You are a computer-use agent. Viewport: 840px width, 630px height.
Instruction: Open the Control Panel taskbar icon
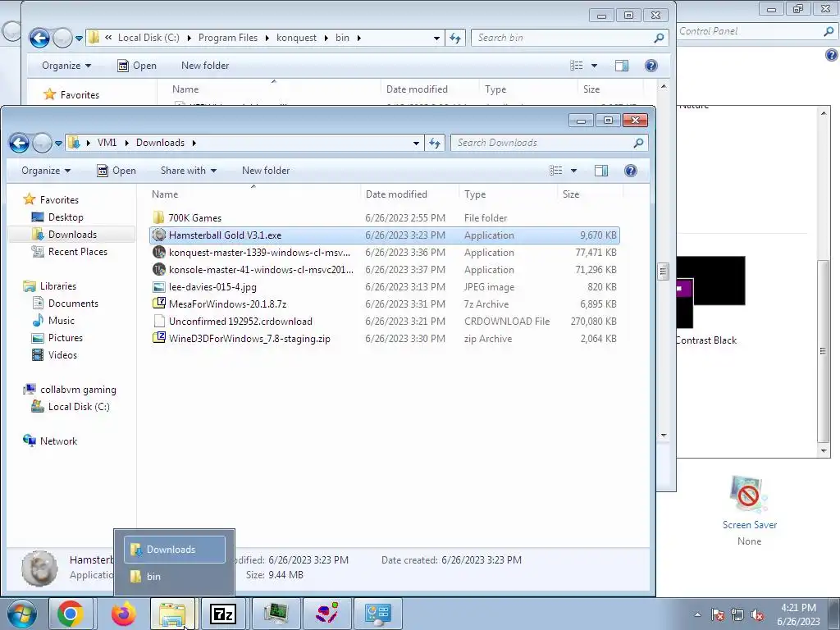tap(377, 614)
